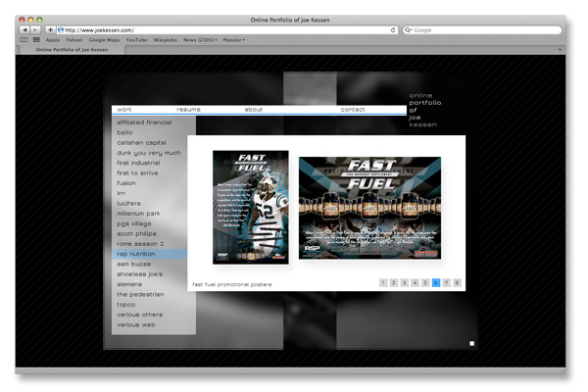The image size is (588, 392).
Task: Open the resume menu item
Action: tap(188, 109)
